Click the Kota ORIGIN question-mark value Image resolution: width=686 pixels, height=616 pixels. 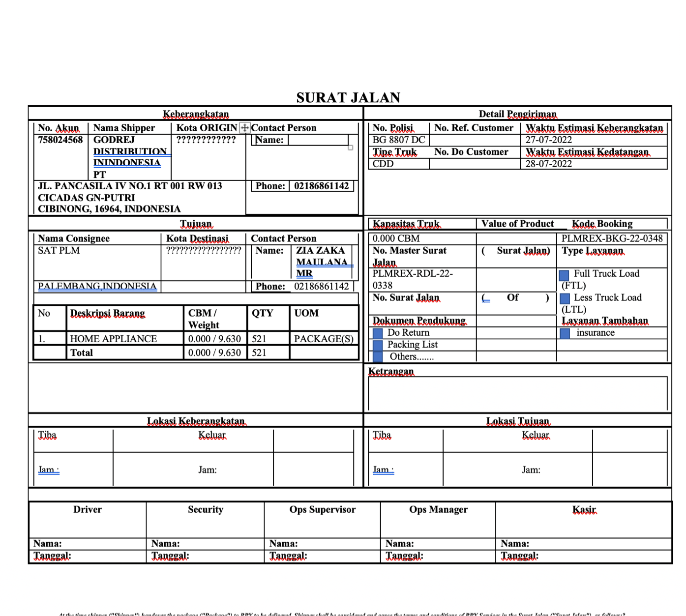[x=206, y=140]
